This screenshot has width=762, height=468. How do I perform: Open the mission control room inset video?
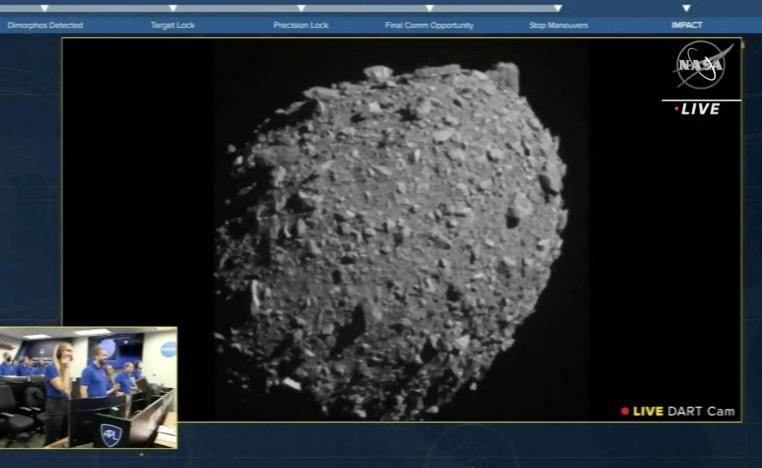click(x=88, y=387)
